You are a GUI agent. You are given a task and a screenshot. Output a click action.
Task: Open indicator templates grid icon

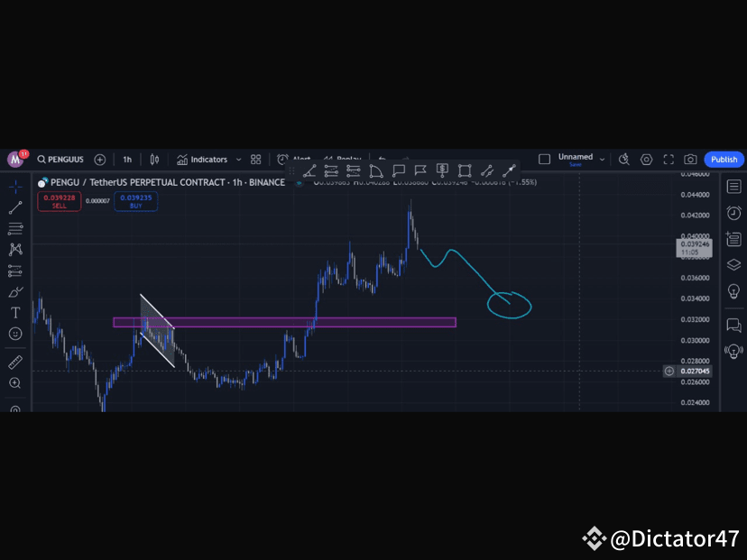[x=256, y=160]
